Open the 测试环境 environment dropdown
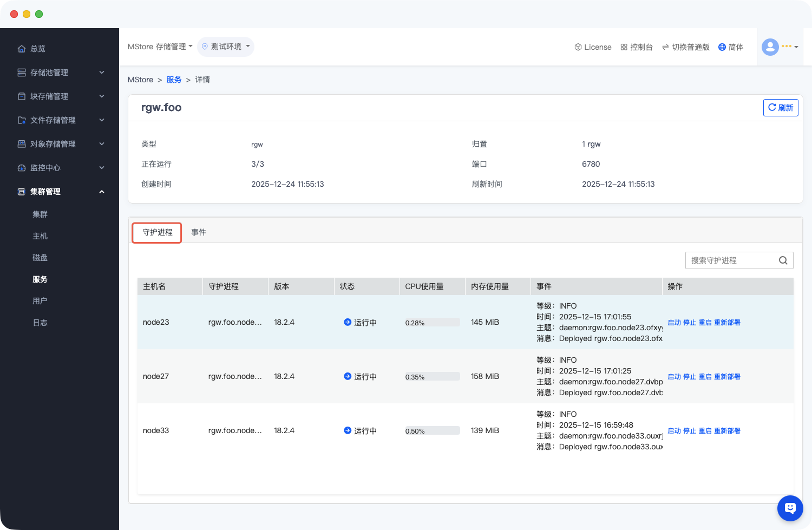This screenshot has width=812, height=530. pyautogui.click(x=226, y=47)
